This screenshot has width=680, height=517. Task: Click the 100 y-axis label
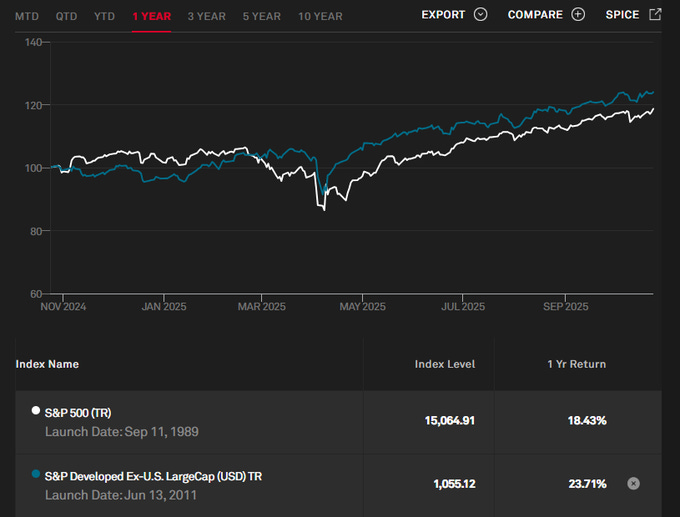click(33, 168)
